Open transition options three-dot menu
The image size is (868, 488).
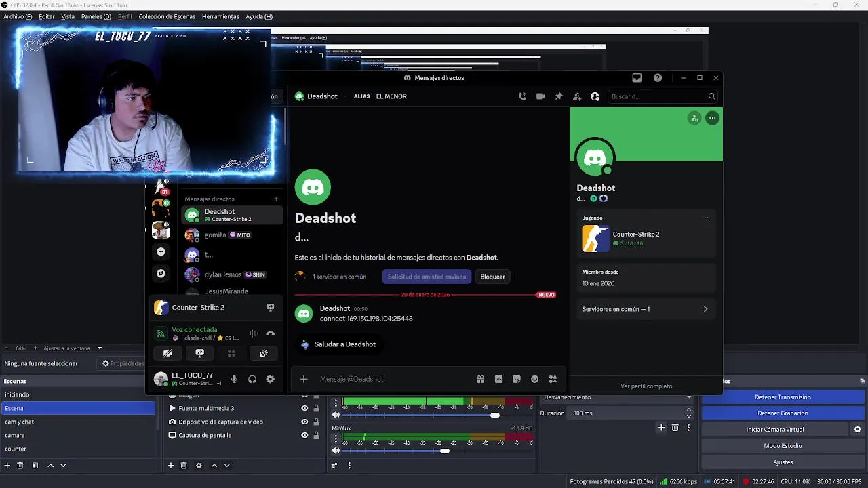[688, 428]
